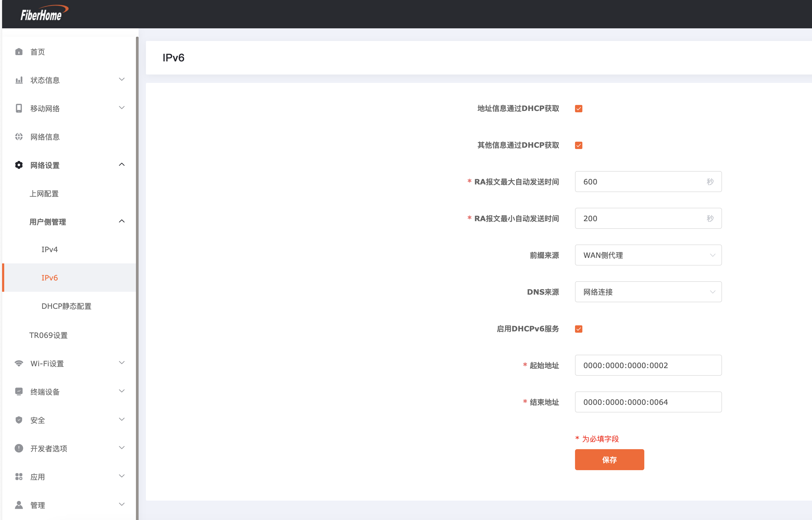The height and width of the screenshot is (520, 812).
Task: Open the TR069设置 link
Action: tap(48, 335)
